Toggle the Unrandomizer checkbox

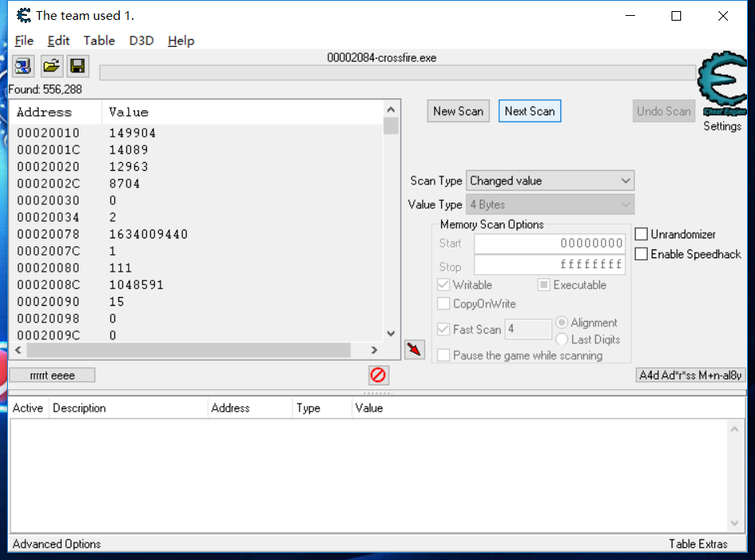pos(641,234)
